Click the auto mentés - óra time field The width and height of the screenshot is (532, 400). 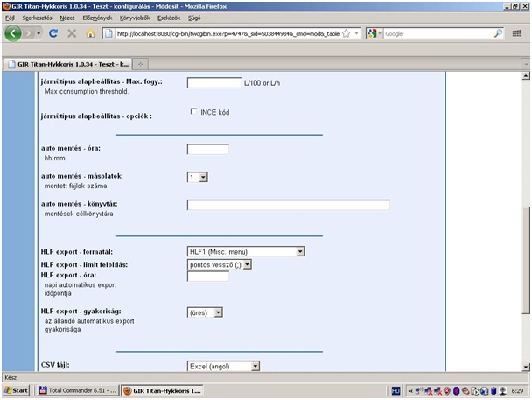[x=208, y=149]
